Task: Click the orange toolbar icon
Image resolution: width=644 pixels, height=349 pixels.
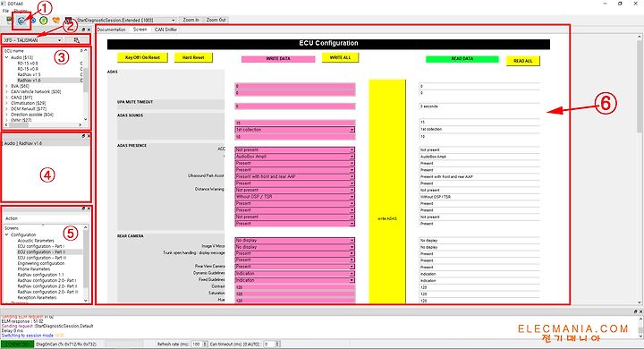Action: (x=55, y=21)
